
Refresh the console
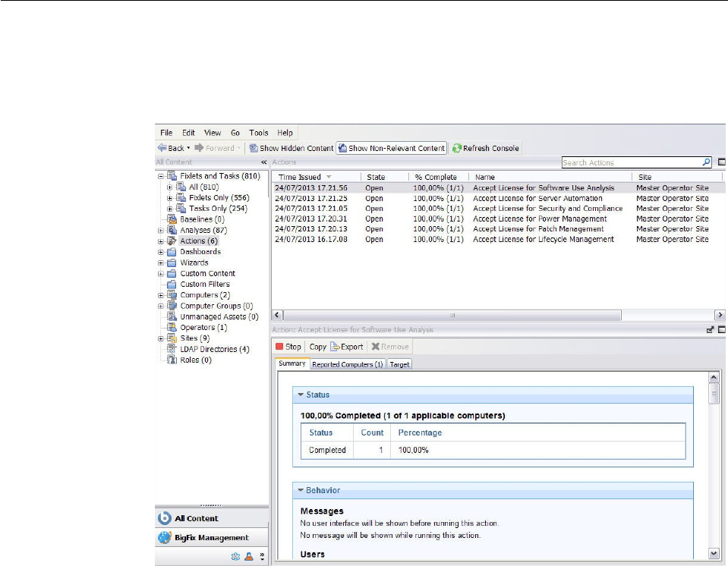pyautogui.click(x=486, y=148)
